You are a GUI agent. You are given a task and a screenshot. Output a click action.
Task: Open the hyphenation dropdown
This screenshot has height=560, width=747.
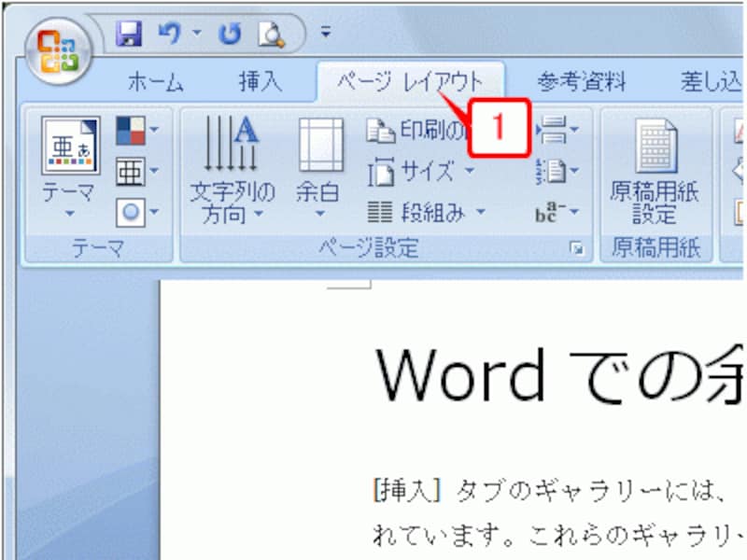pyautogui.click(x=557, y=213)
